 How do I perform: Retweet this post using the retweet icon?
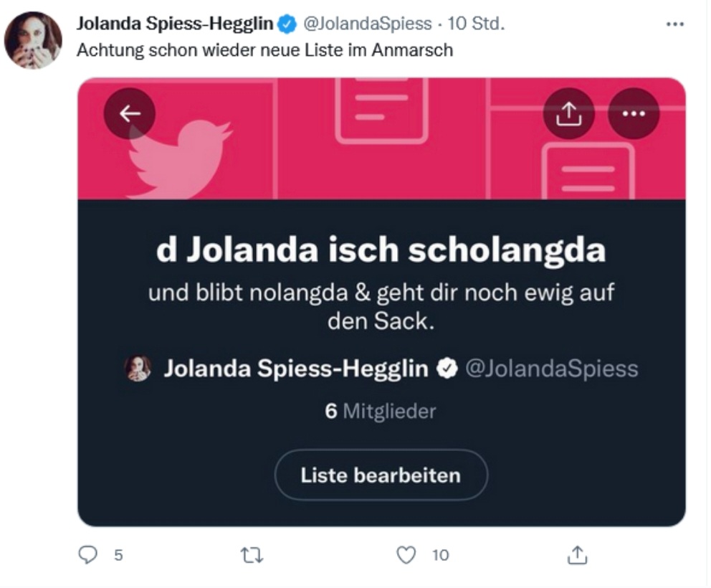(x=252, y=555)
